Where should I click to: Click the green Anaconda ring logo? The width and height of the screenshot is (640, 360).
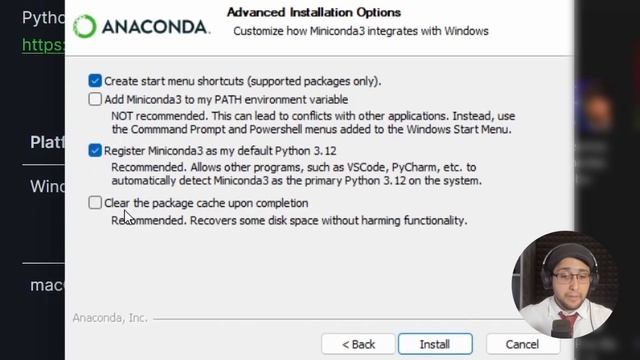(84, 27)
